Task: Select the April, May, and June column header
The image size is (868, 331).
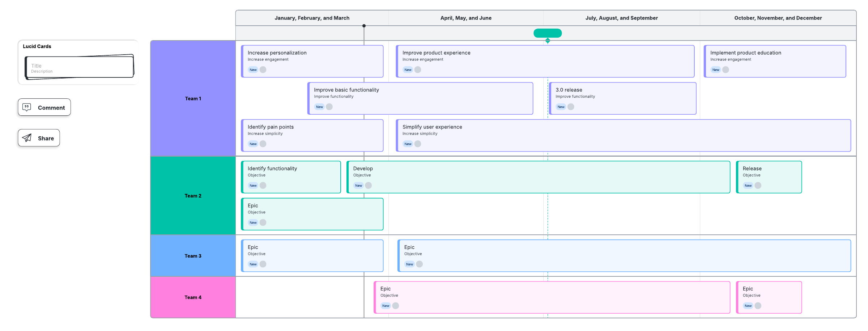Action: pyautogui.click(x=465, y=18)
